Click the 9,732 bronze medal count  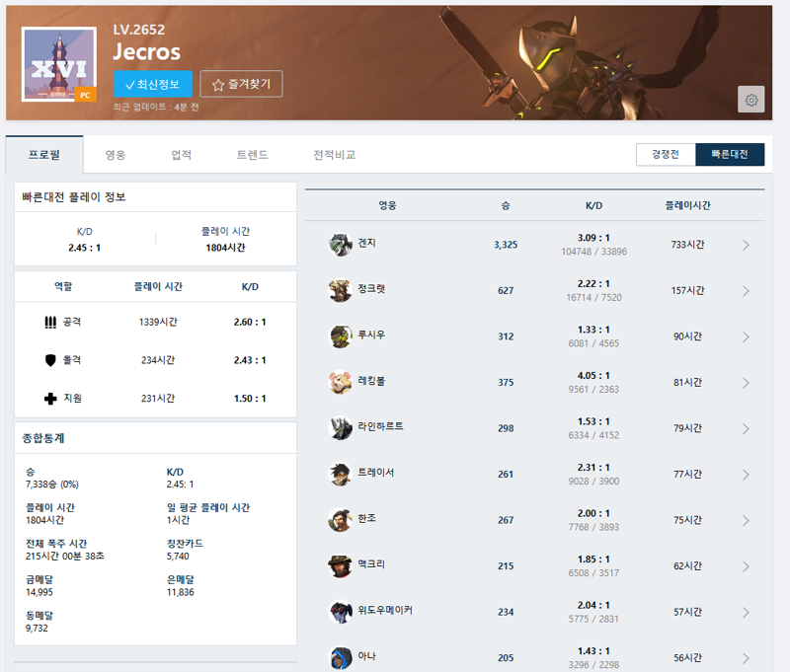pyautogui.click(x=37, y=629)
